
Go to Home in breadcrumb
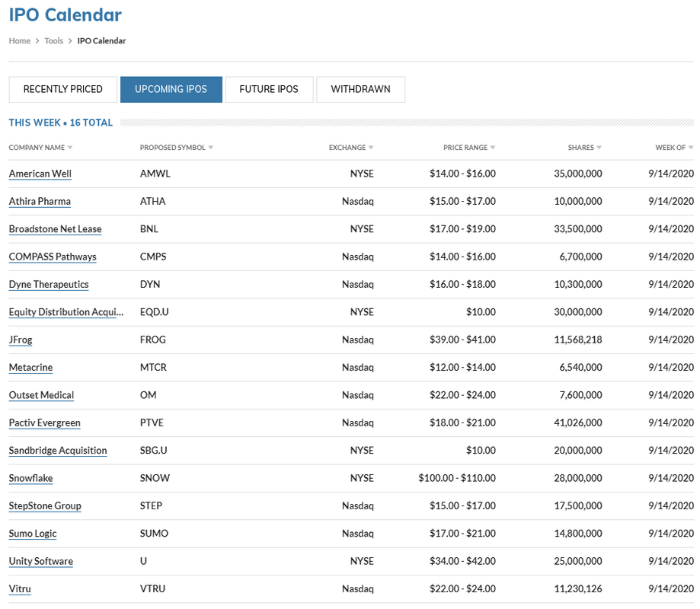click(20, 41)
